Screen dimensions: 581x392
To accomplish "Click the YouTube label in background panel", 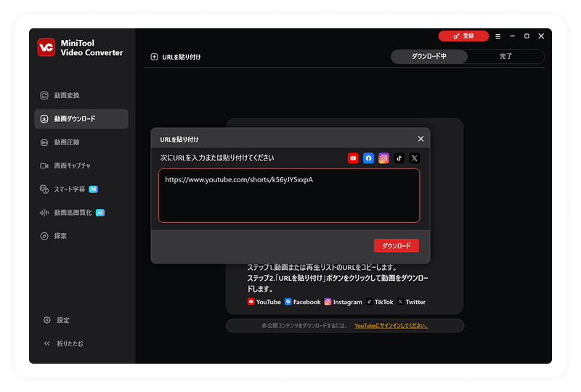I will [268, 302].
